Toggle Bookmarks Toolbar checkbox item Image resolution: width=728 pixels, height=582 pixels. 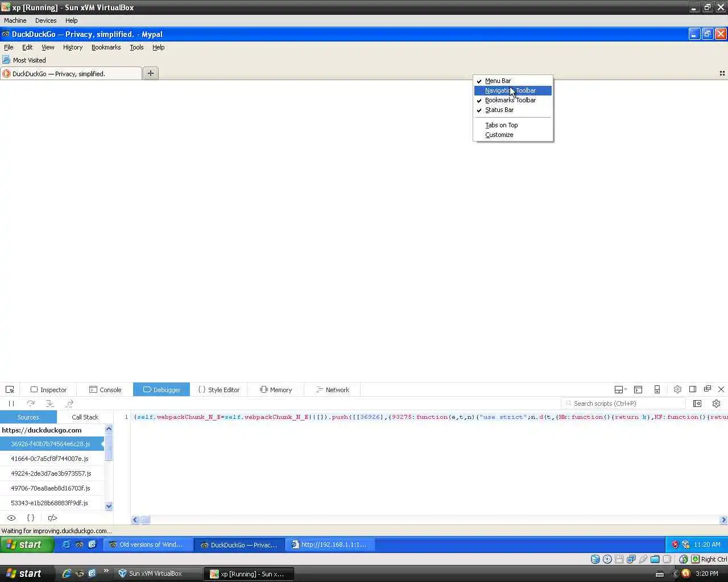pos(513,100)
